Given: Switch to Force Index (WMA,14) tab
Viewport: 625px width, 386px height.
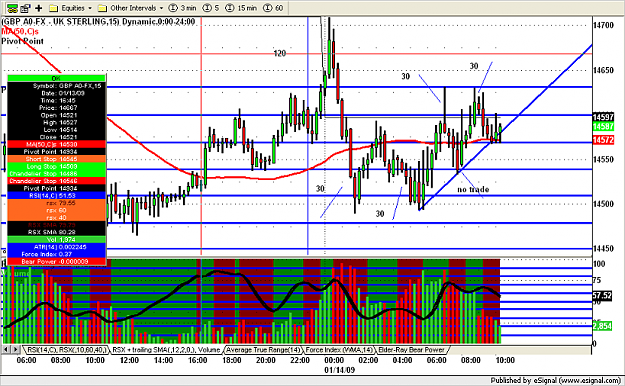Looking at the screenshot, I should [x=340, y=350].
